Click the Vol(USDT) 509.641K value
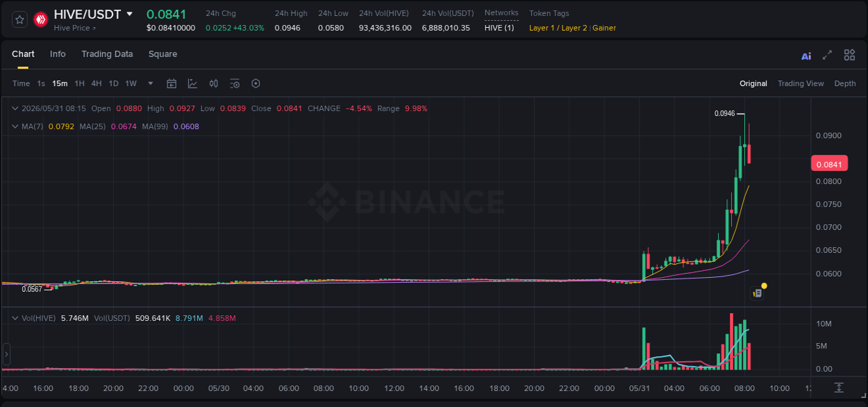The image size is (868, 407). (x=152, y=318)
